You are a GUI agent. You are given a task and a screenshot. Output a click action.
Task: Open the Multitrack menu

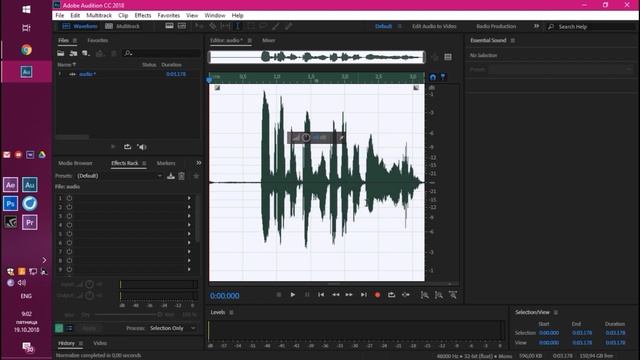tap(99, 16)
